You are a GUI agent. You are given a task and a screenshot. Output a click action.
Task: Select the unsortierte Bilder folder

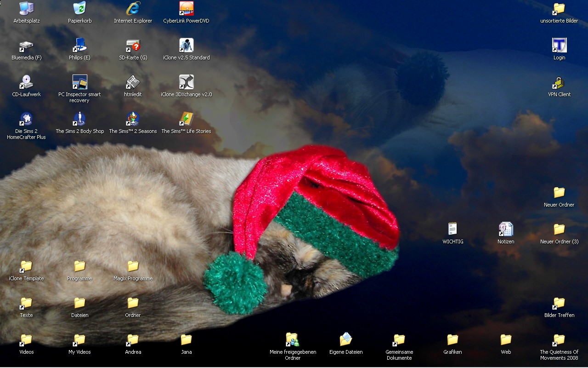[x=559, y=9]
